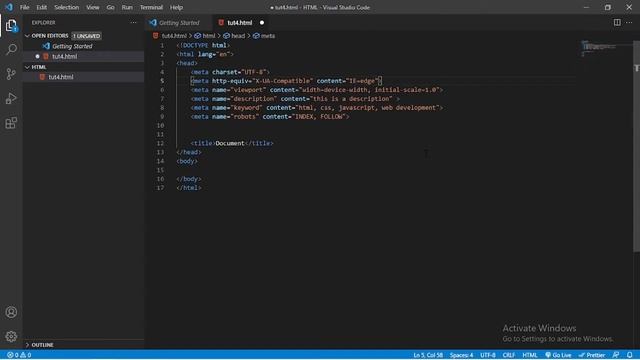The height and width of the screenshot is (360, 640).
Task: Start Go Live server from status bar
Action: (x=558, y=355)
